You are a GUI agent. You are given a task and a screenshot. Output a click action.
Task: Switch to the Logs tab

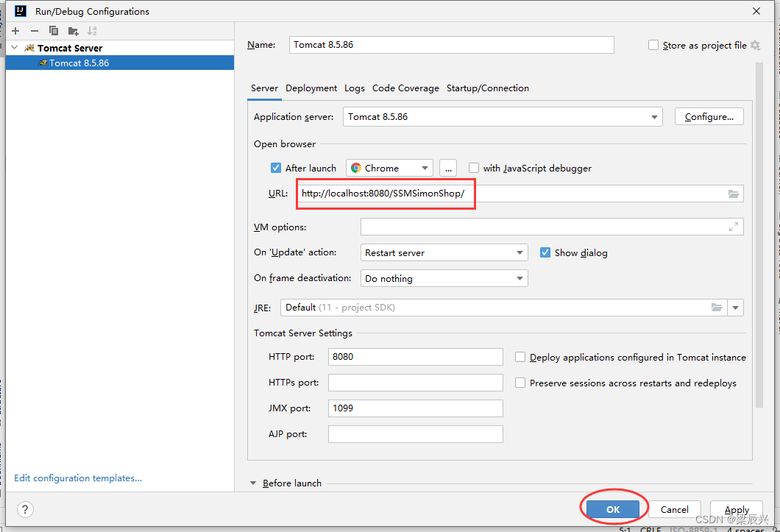coord(355,88)
